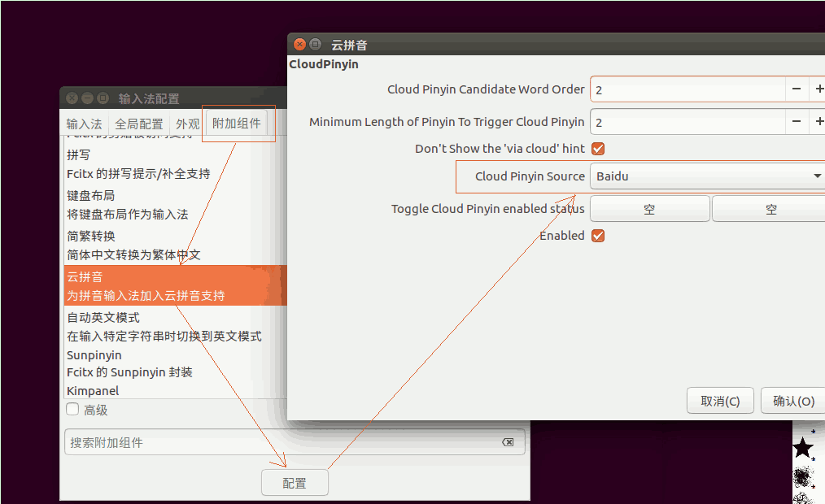Select the 自动英文模式 addon row
This screenshot has height=504, width=825.
176,326
